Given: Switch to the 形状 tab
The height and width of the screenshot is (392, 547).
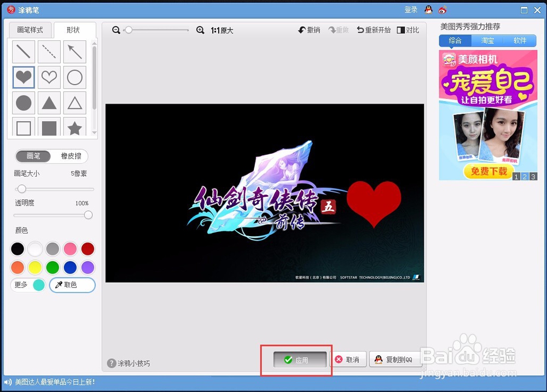Looking at the screenshot, I should [x=74, y=30].
